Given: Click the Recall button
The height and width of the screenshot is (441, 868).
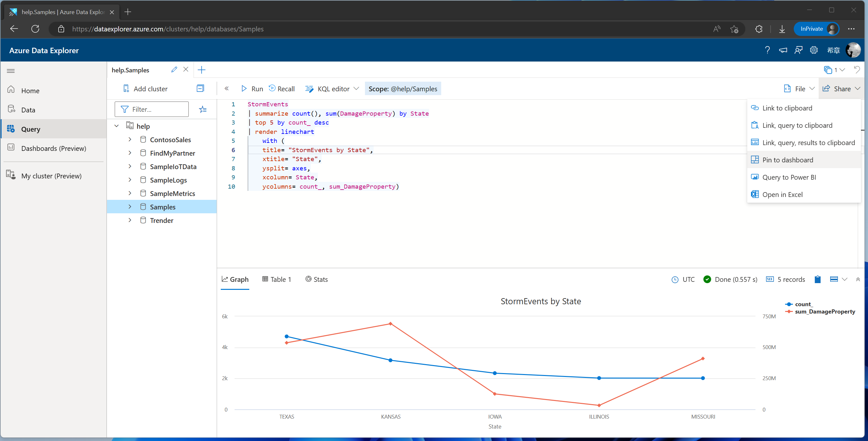Looking at the screenshot, I should (282, 89).
